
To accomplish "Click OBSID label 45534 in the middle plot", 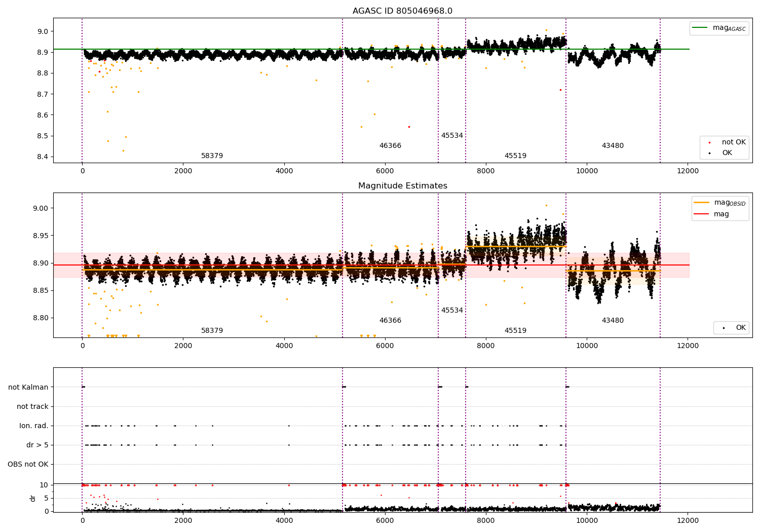I will (x=452, y=311).
